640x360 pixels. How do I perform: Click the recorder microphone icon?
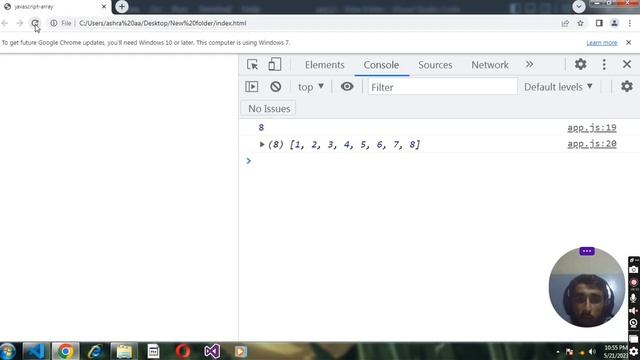[x=633, y=298]
